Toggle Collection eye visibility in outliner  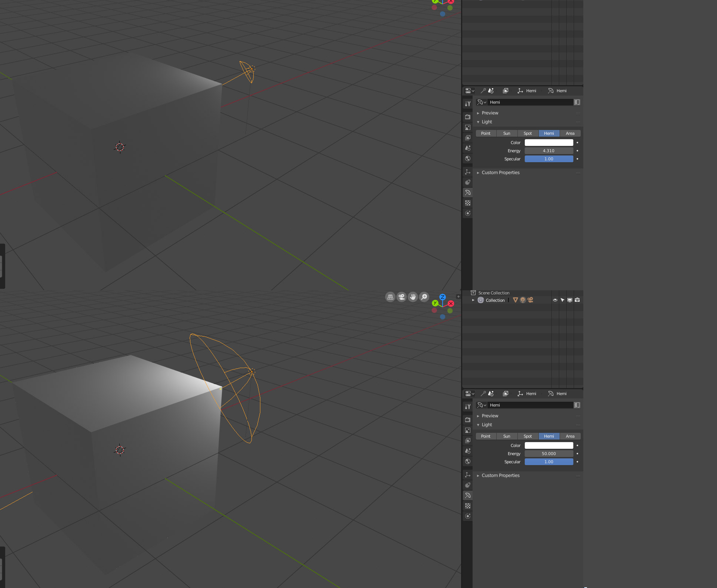click(x=555, y=300)
